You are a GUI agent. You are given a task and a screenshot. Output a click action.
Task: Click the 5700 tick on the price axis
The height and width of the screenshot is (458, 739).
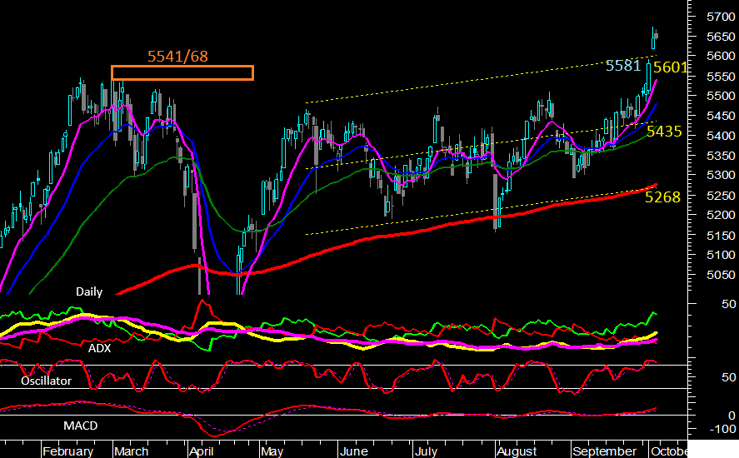coord(715,17)
